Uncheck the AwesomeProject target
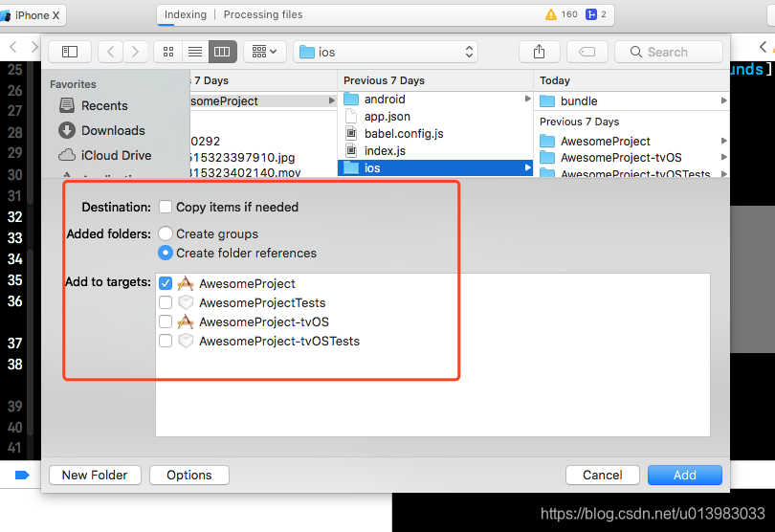The image size is (775, 532). pyautogui.click(x=166, y=283)
